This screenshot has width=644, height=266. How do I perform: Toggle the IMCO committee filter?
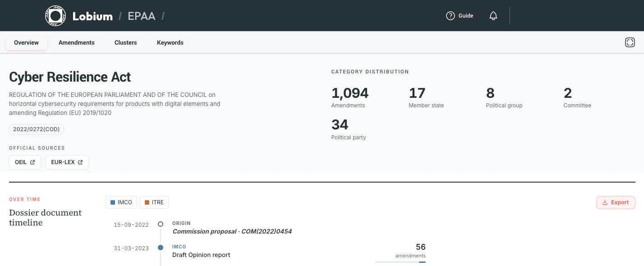coord(121,202)
